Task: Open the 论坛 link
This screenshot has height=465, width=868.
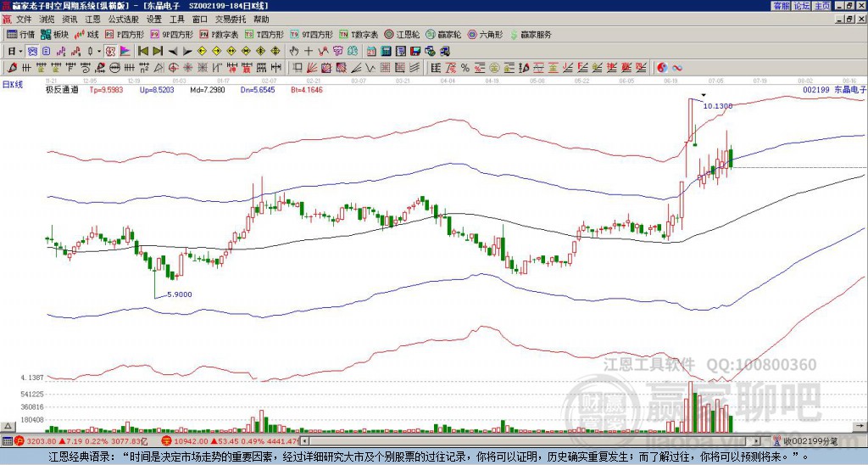Action: click(x=802, y=6)
